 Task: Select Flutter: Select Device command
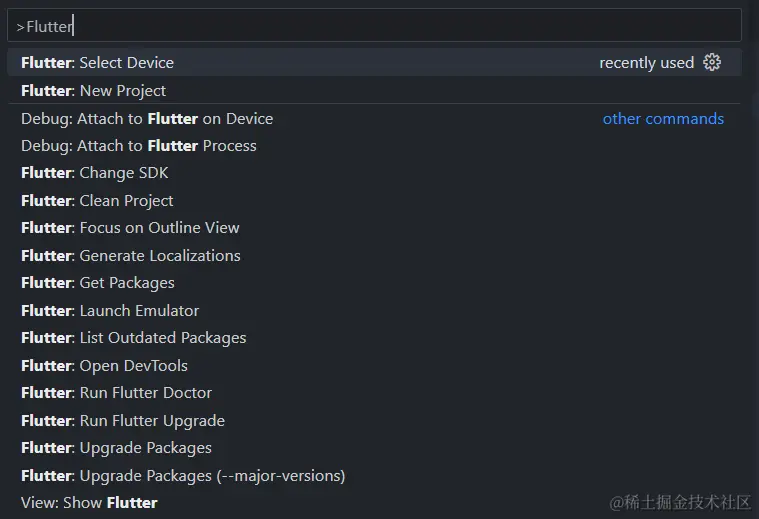click(x=374, y=62)
